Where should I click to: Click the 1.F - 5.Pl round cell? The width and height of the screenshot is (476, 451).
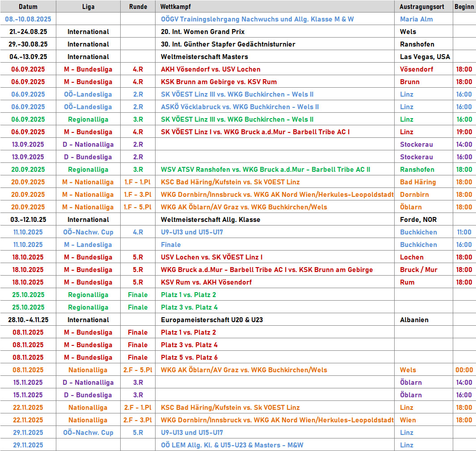click(x=138, y=207)
